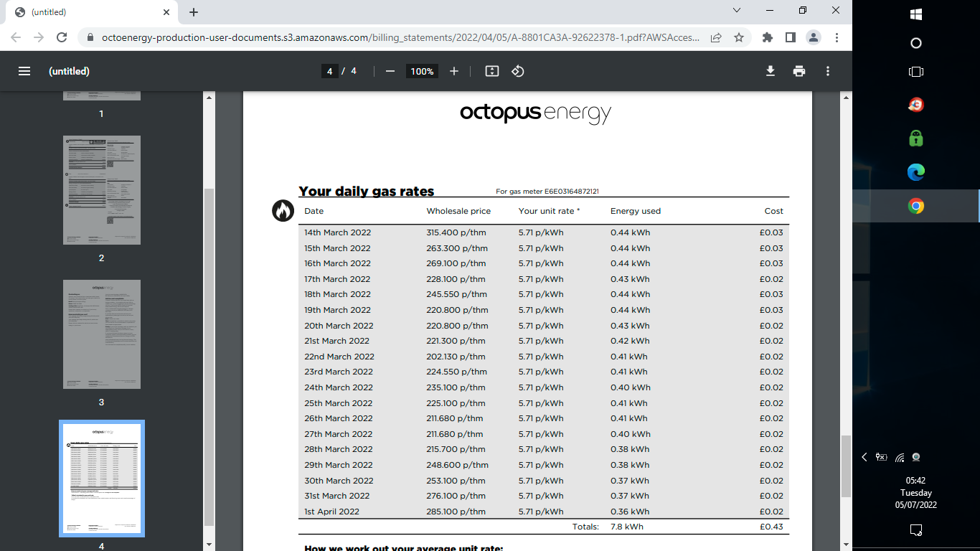Click the 'Your unit rate *' column header
Screen dimensions: 980x551
549,211
